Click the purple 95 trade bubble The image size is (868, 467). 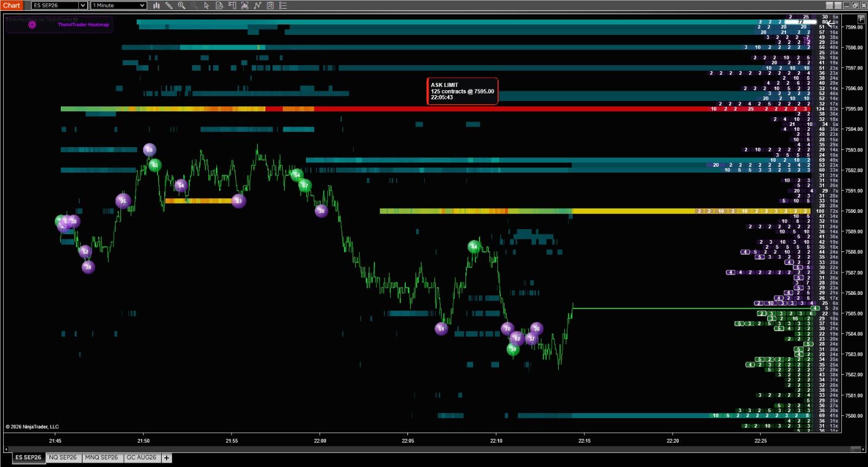coord(123,201)
